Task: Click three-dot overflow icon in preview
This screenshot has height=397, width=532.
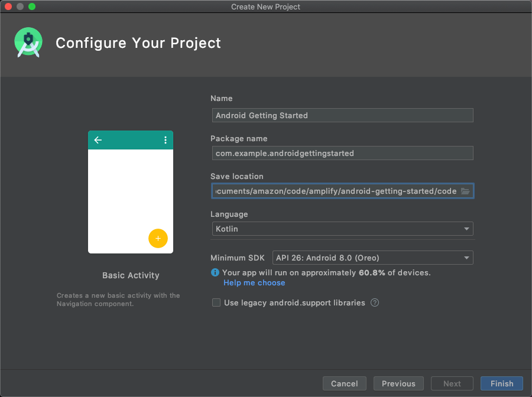Action: point(165,140)
